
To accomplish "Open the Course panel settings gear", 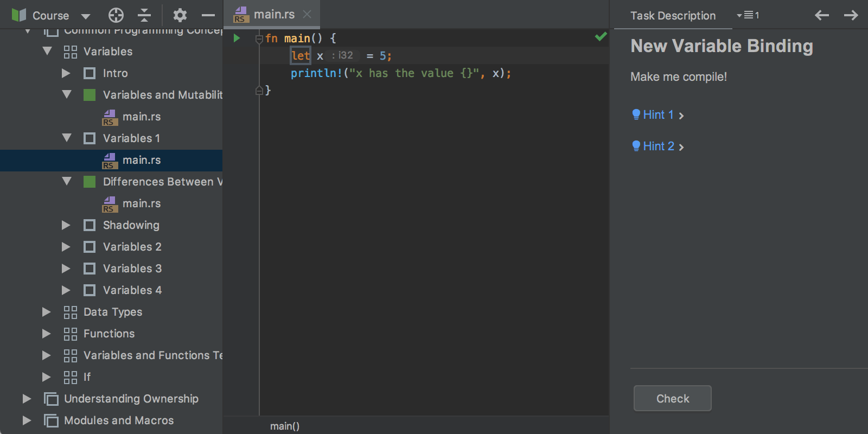I will tap(180, 15).
